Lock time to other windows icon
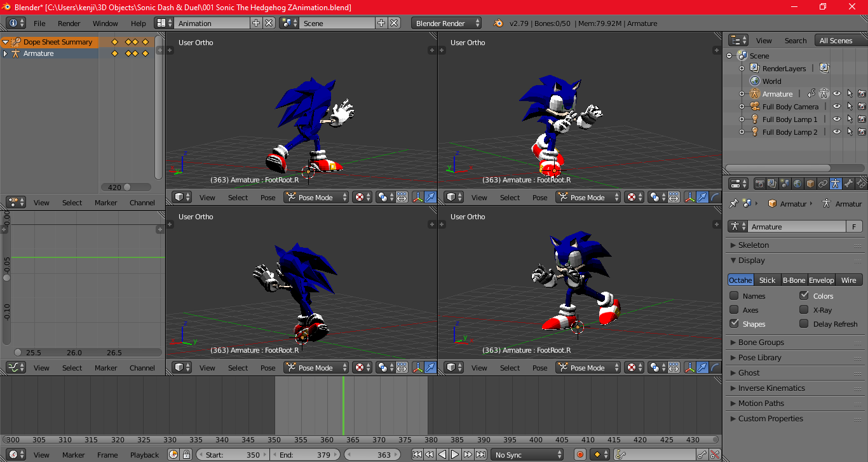Viewport: 868px width, 462px height. click(186, 454)
